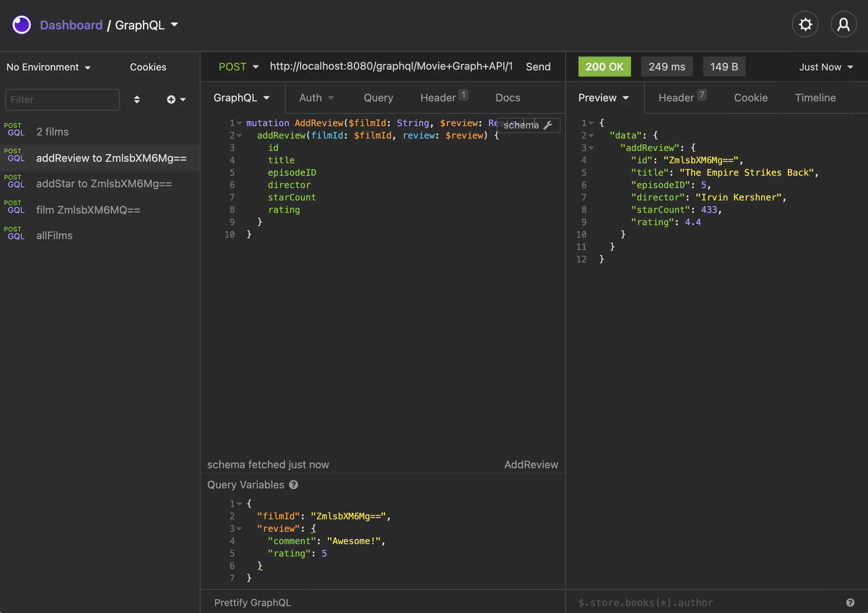This screenshot has height=613, width=868.
Task: Open the No Environment dropdown
Action: pyautogui.click(x=48, y=67)
